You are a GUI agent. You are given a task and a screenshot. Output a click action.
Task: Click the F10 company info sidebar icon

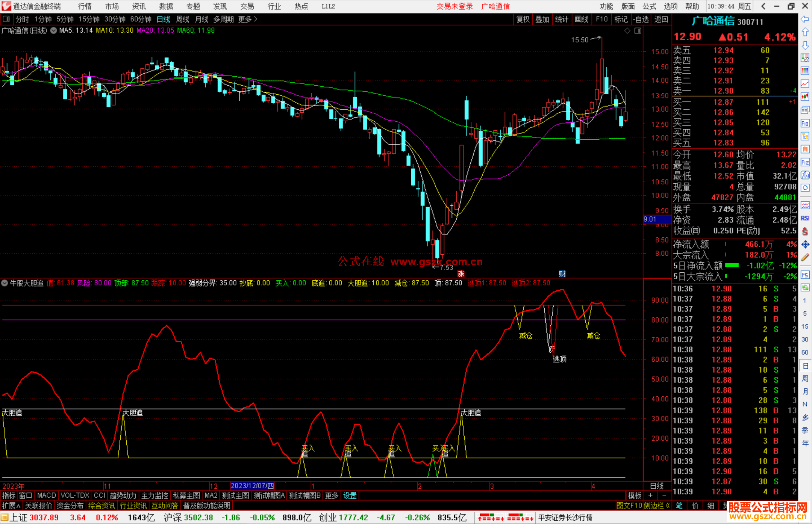click(x=805, y=124)
